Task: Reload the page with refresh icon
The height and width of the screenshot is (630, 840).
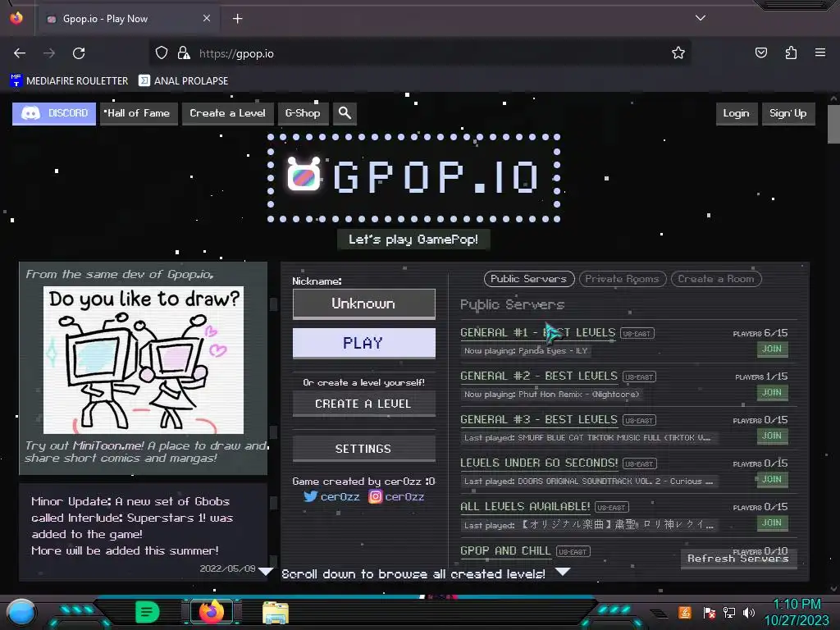Action: click(79, 53)
